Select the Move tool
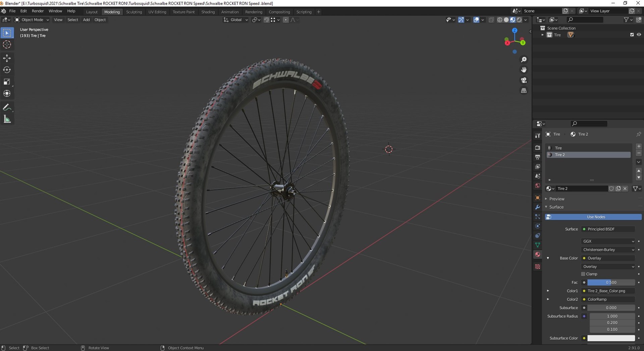The image size is (644, 351). pyautogui.click(x=7, y=58)
